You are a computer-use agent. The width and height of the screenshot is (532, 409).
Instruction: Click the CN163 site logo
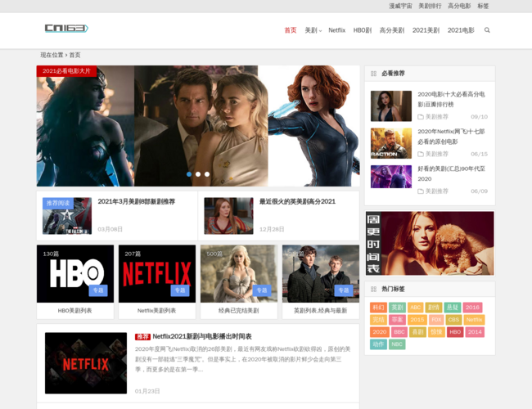click(x=65, y=29)
